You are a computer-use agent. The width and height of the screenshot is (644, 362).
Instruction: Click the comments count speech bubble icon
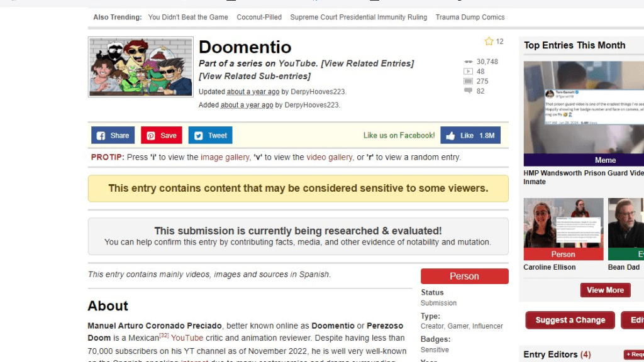pos(468,91)
